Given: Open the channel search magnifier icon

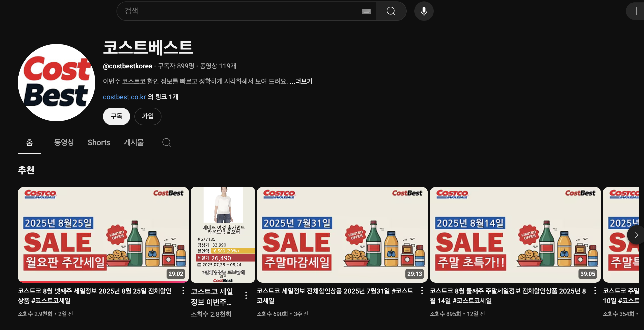Looking at the screenshot, I should (167, 142).
